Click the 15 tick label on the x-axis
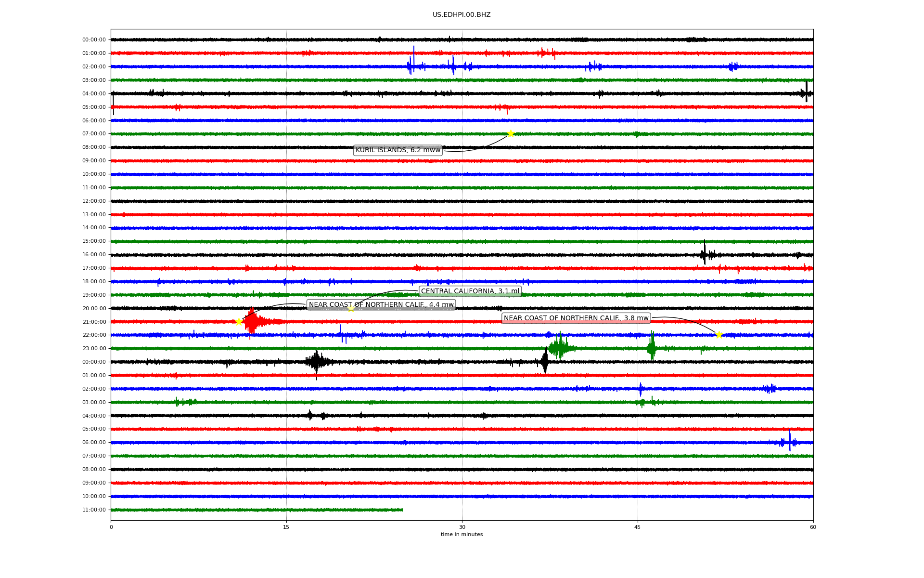Image resolution: width=924 pixels, height=578 pixels. (286, 527)
